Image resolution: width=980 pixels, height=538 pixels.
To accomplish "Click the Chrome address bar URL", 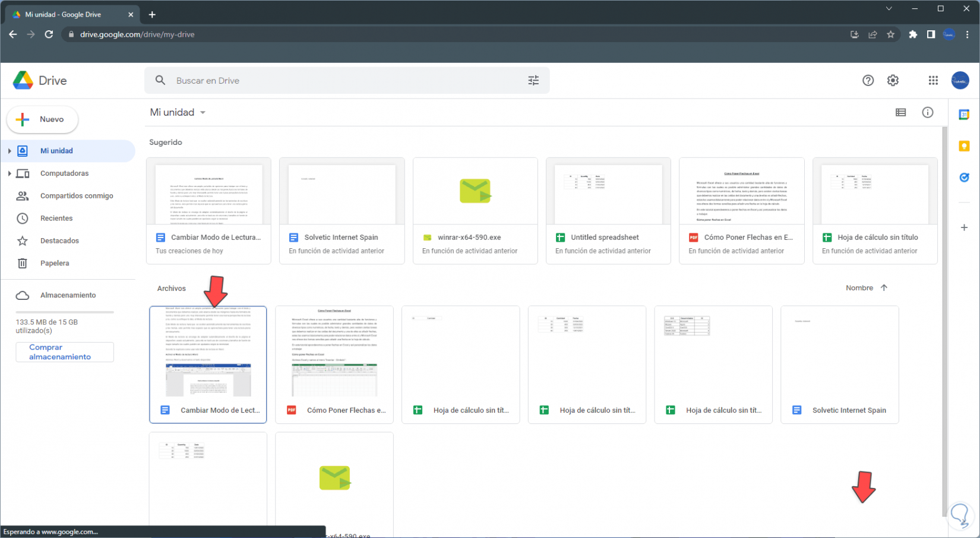I will tap(138, 34).
